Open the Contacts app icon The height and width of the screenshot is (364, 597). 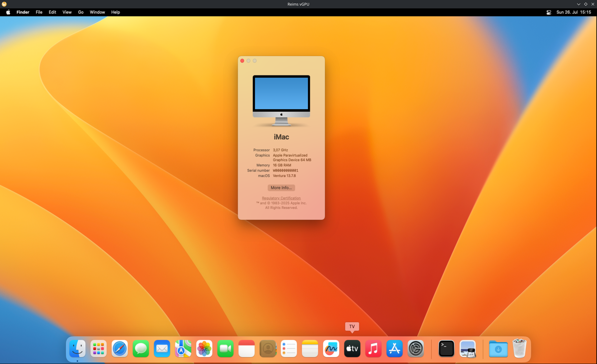pyautogui.click(x=268, y=348)
